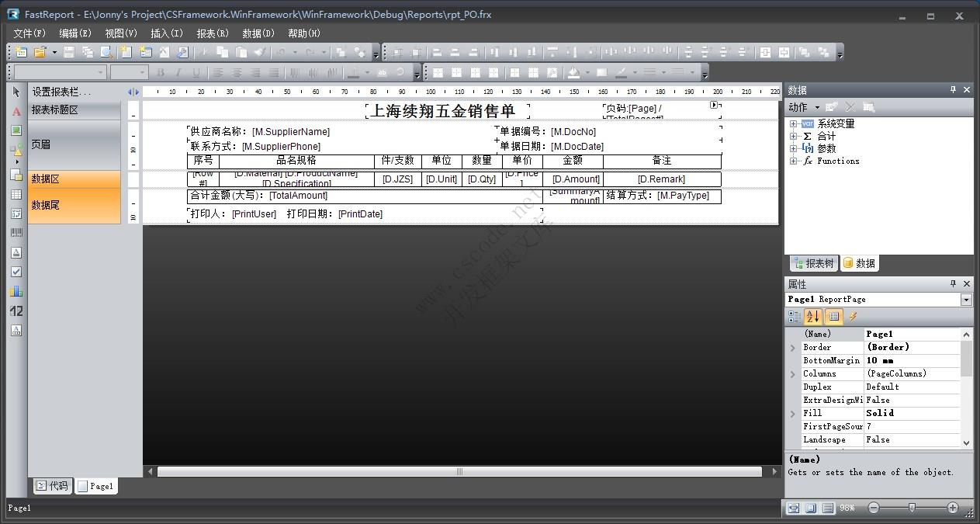Switch to the 报表树 tab

(813, 262)
